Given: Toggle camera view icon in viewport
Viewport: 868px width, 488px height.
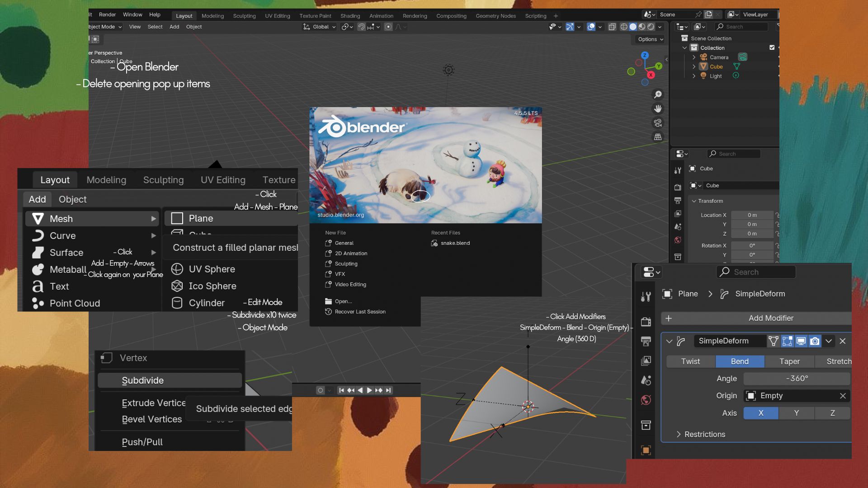Looking at the screenshot, I should pyautogui.click(x=658, y=122).
